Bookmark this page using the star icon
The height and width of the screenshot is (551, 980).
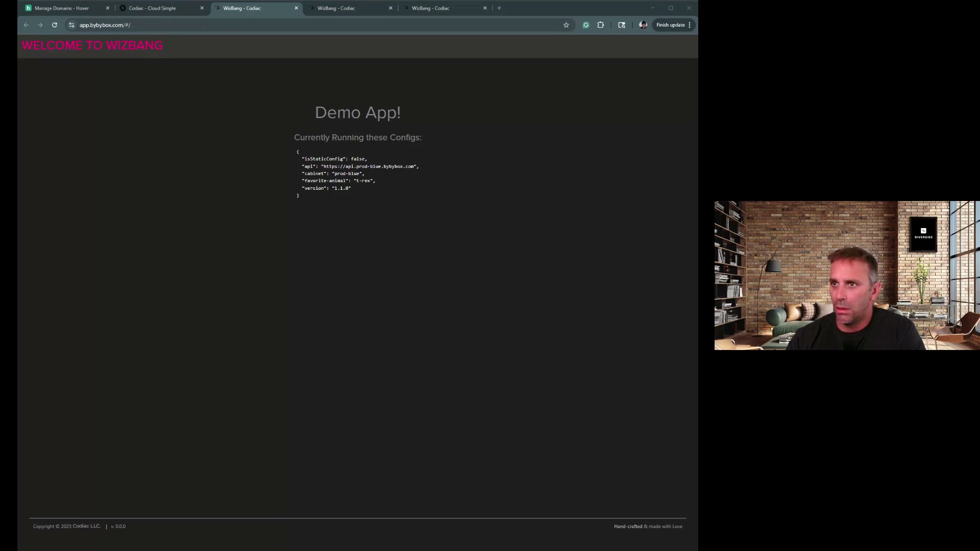tap(567, 25)
